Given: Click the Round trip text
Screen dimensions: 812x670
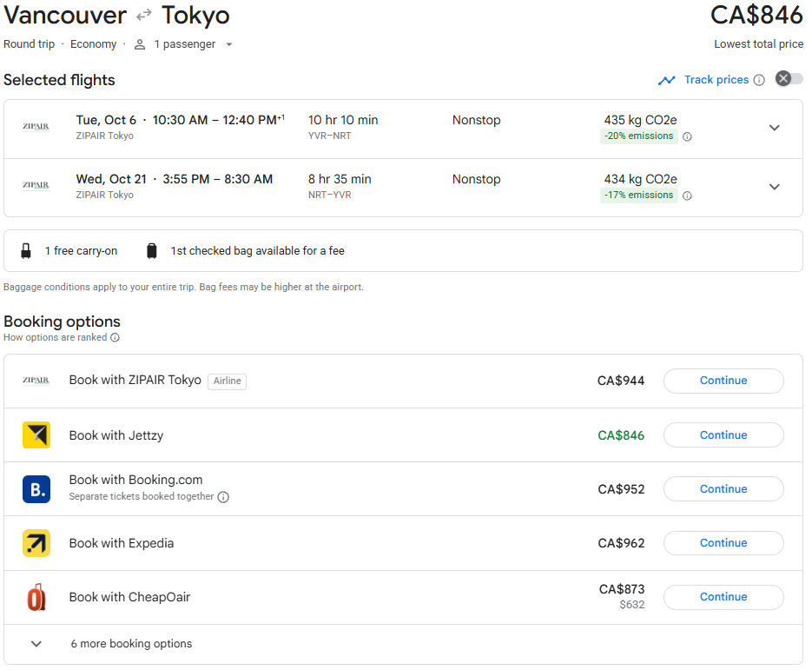Looking at the screenshot, I should [x=29, y=44].
